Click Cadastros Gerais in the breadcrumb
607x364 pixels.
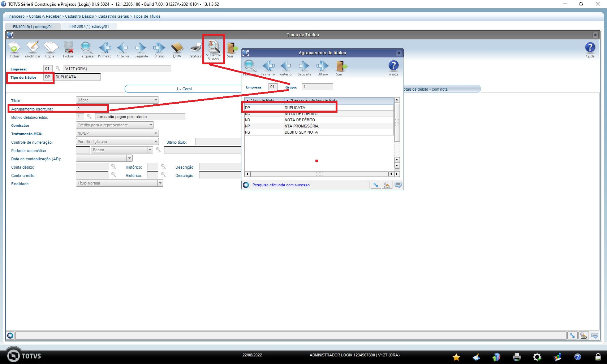pyautogui.click(x=113, y=16)
